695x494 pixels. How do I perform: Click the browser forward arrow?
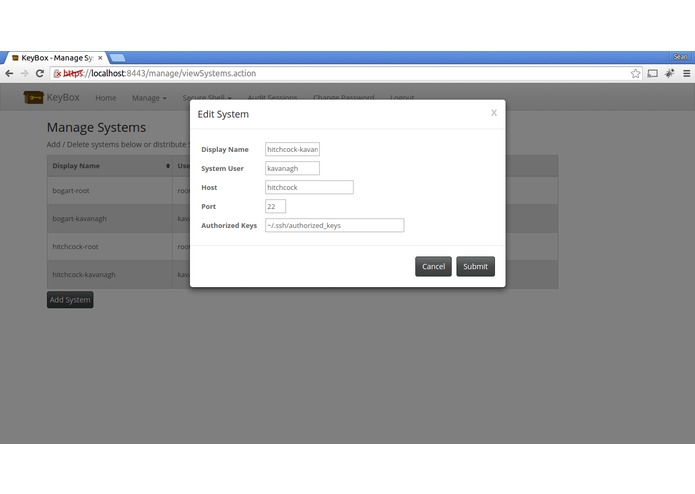click(x=24, y=74)
